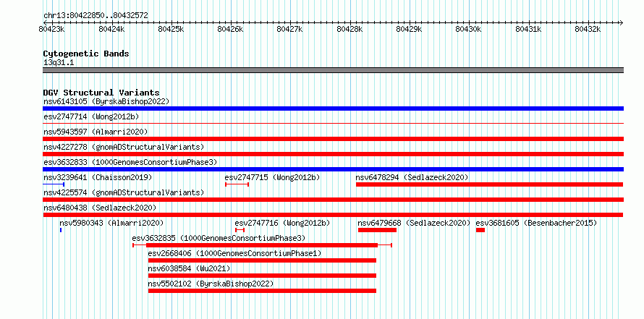Image resolution: width=644 pixels, height=319 pixels.
Task: Open esv2747714 (Wong2012b) variant label
Action: 91,116
